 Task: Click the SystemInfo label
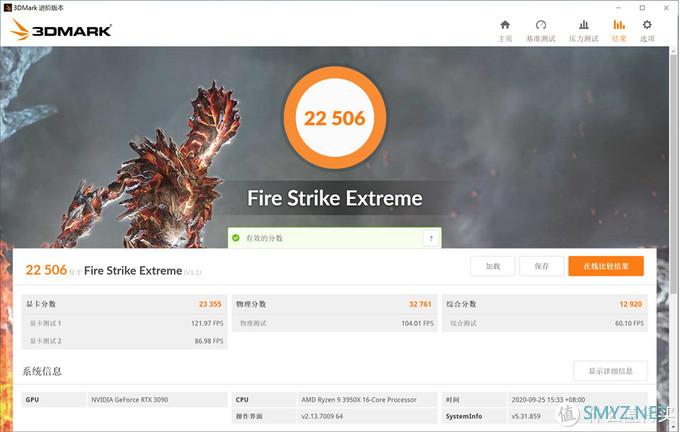coord(464,416)
